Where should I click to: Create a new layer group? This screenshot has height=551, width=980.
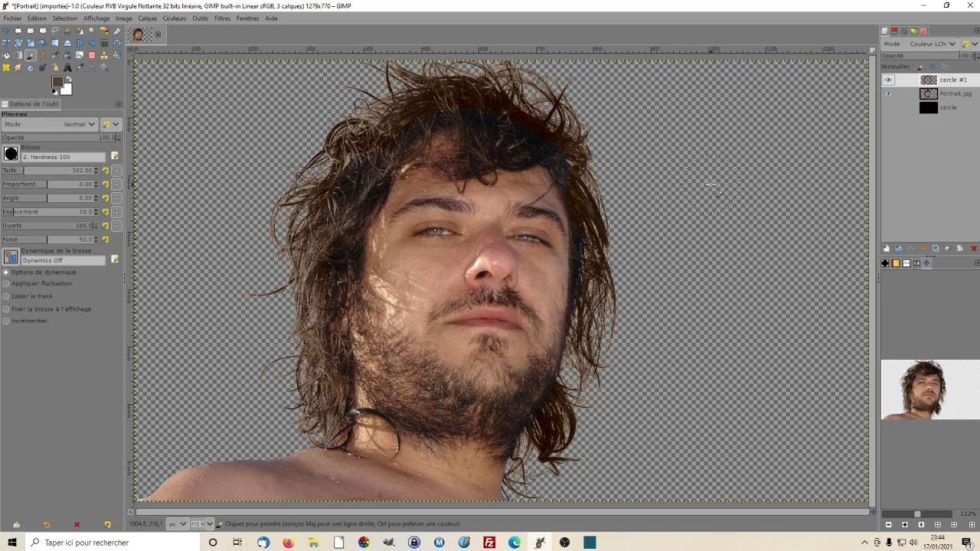pyautogui.click(x=898, y=248)
